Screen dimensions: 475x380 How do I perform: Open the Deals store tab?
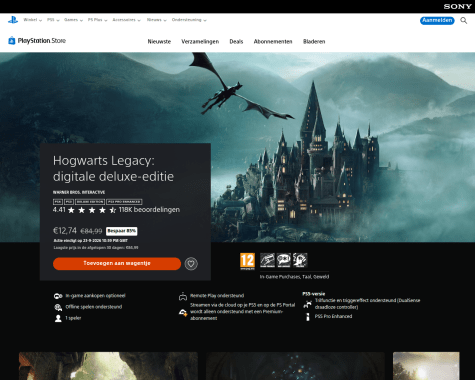tap(236, 42)
